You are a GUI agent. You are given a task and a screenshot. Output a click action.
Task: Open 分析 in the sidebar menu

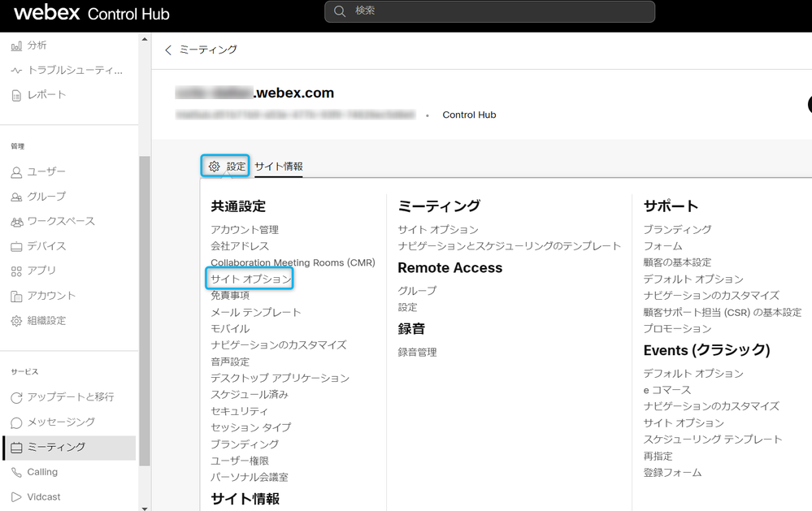pos(37,45)
